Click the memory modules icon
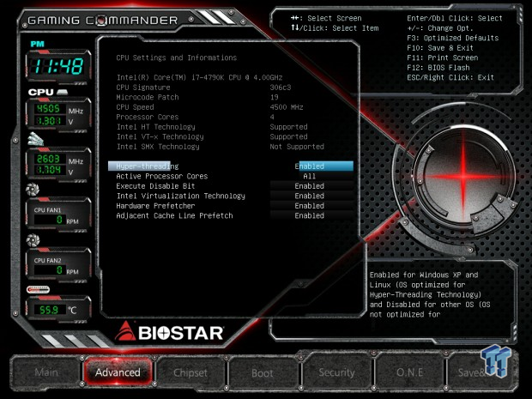The image size is (532, 399). pyautogui.click(x=36, y=138)
